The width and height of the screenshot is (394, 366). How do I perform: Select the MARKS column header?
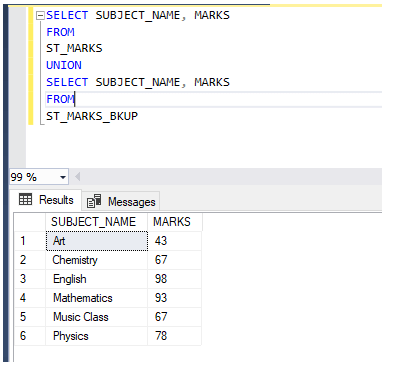175,222
